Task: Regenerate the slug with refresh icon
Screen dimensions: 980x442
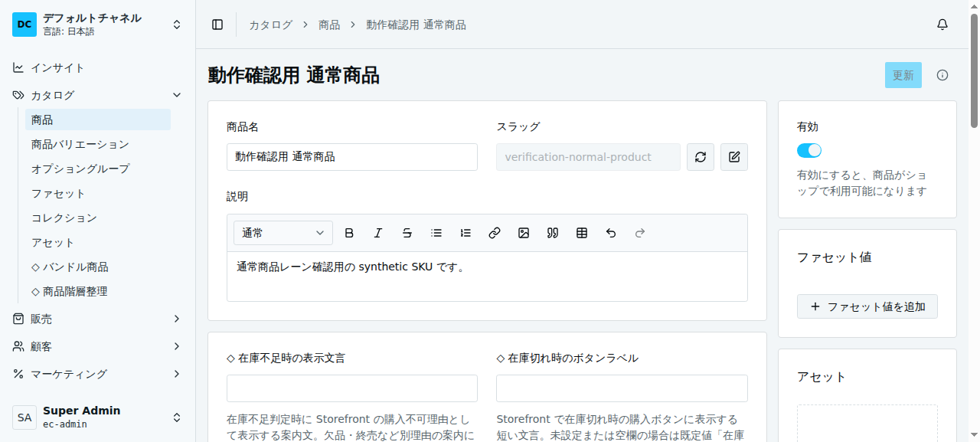Action: tap(701, 157)
